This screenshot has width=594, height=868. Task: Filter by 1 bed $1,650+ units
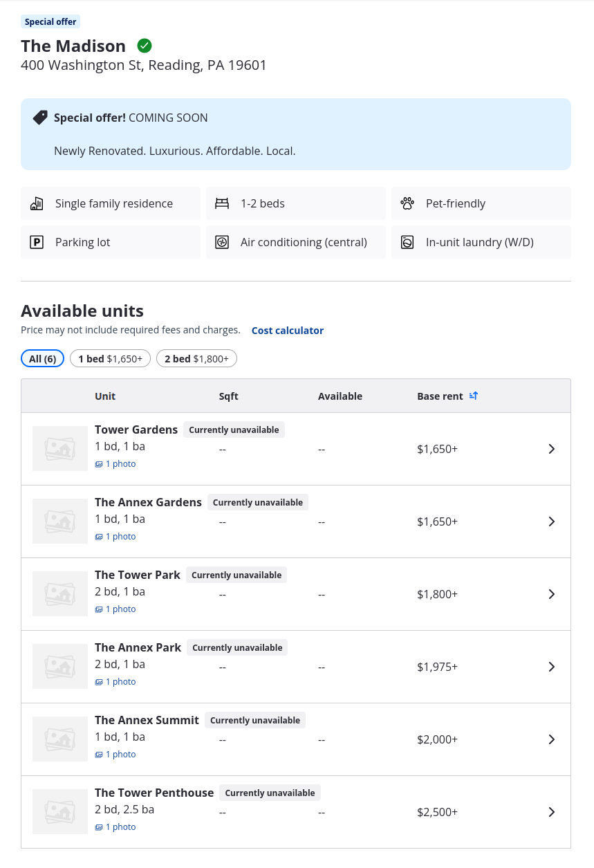click(x=110, y=358)
